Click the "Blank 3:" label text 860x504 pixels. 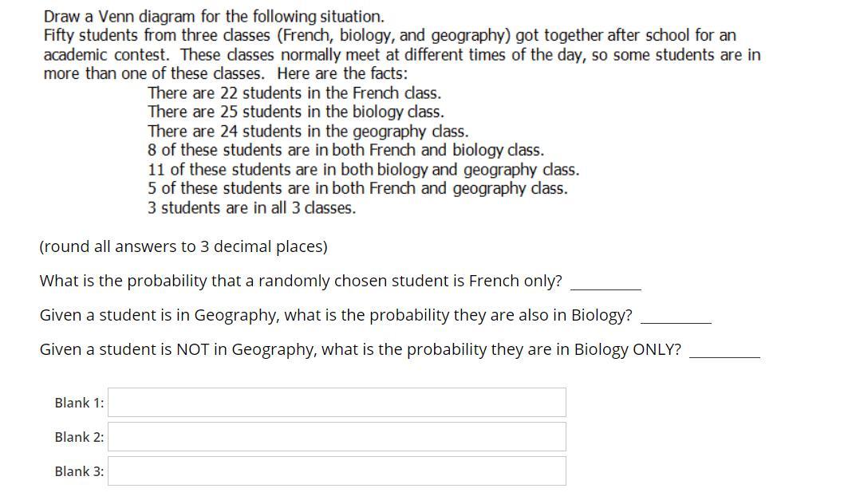click(x=79, y=471)
